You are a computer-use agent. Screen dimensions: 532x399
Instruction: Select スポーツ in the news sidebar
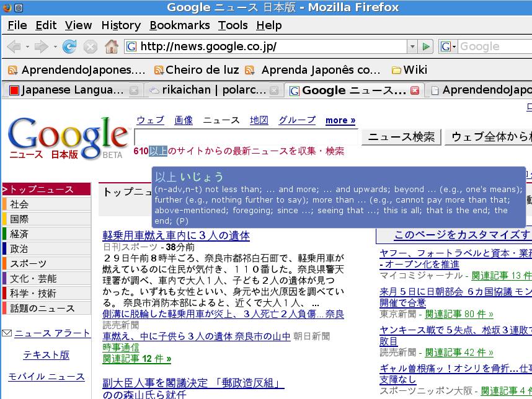click(29, 263)
